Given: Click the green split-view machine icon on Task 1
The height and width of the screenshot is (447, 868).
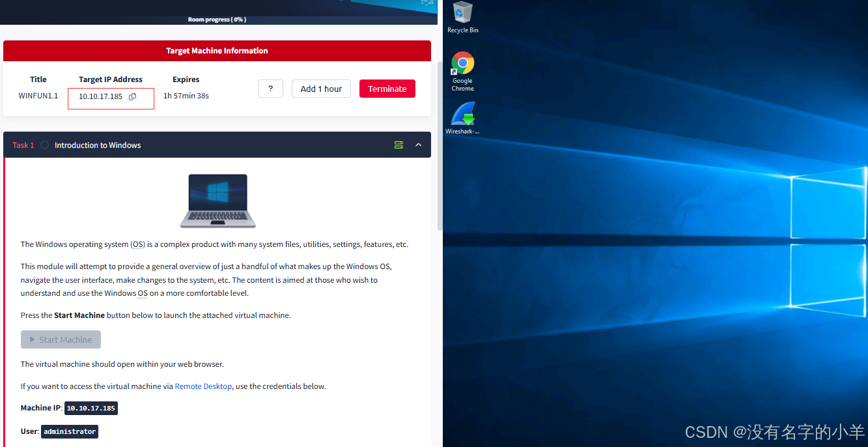Looking at the screenshot, I should pos(399,145).
